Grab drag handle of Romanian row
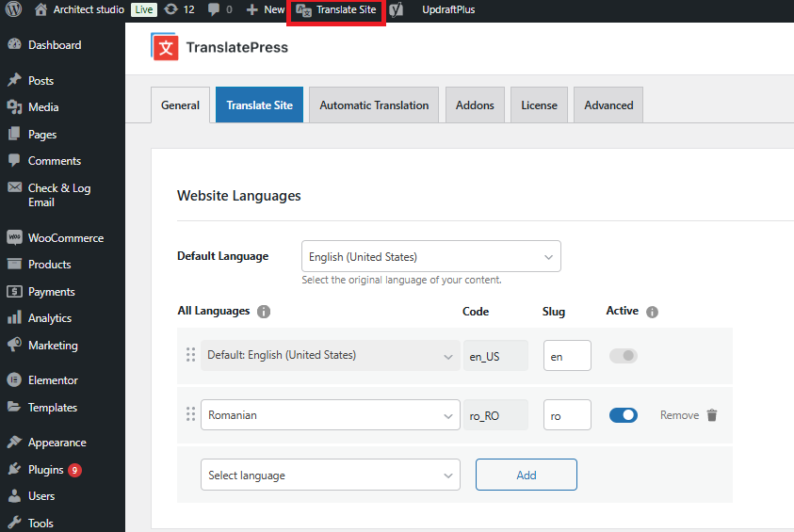The height and width of the screenshot is (532, 794). tap(190, 414)
